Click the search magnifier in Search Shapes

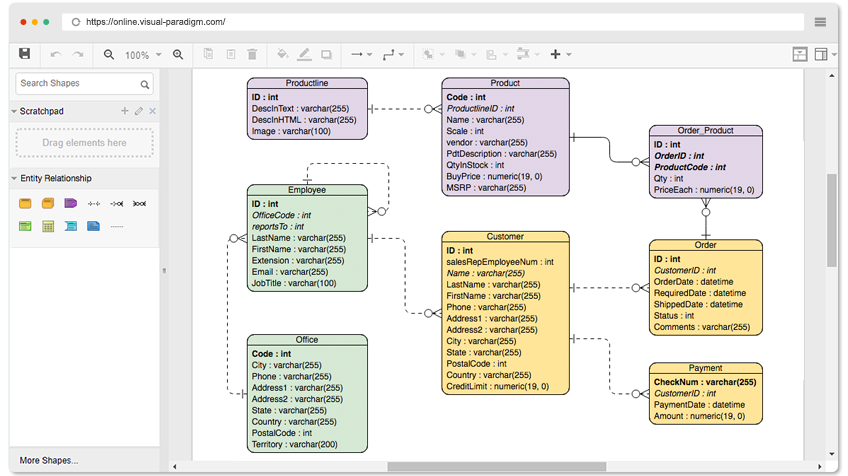tap(144, 84)
